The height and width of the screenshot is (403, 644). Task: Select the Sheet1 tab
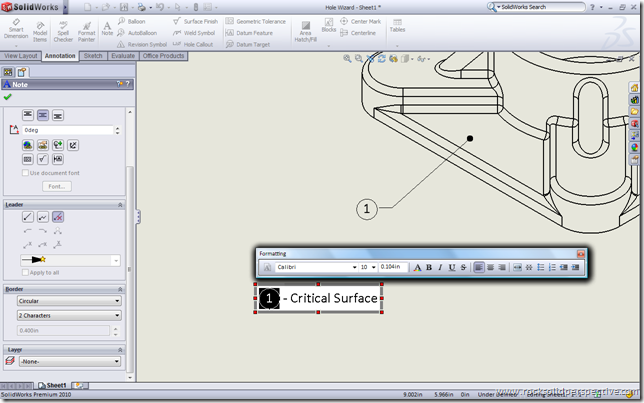[x=53, y=385]
